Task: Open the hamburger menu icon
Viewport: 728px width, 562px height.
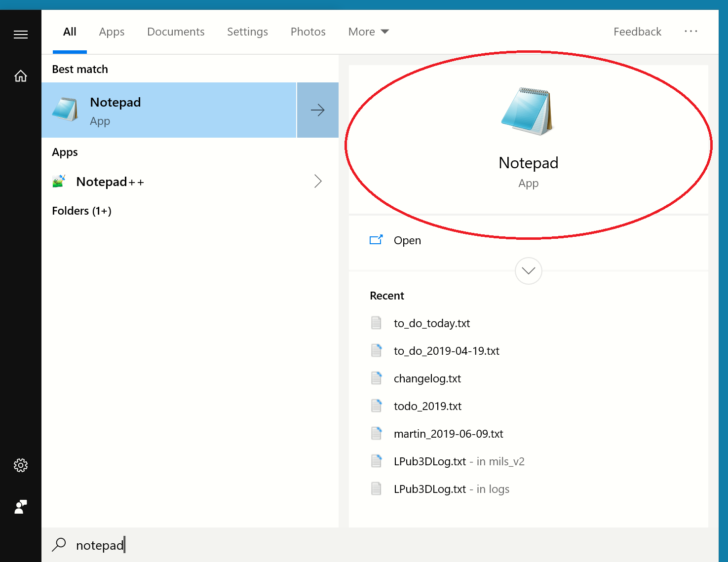Action: tap(21, 35)
